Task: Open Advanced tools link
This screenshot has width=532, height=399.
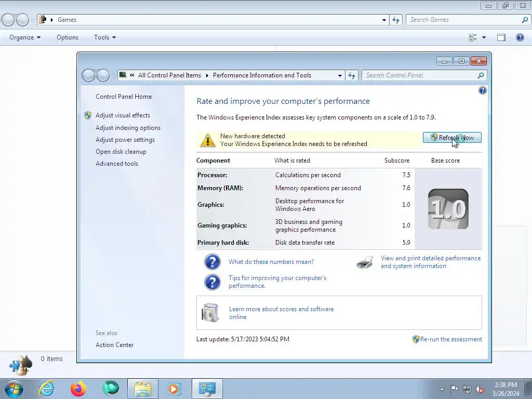Action: click(x=117, y=164)
